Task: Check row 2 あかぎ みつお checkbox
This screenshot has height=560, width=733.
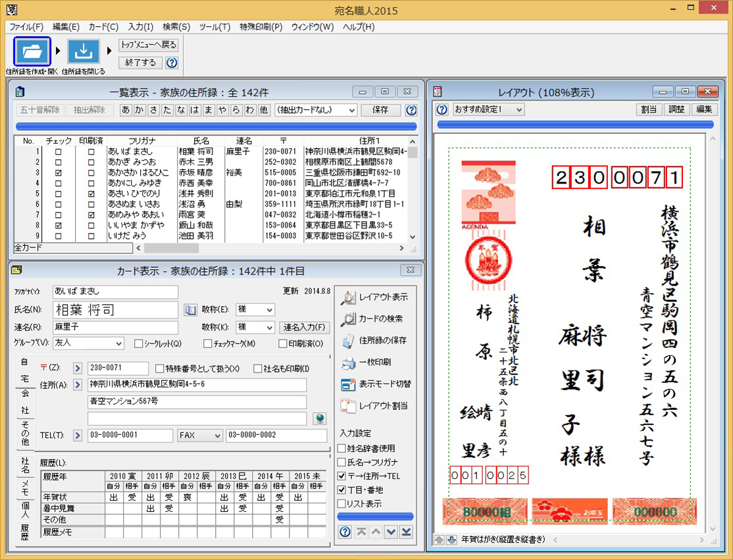Action: [x=59, y=162]
